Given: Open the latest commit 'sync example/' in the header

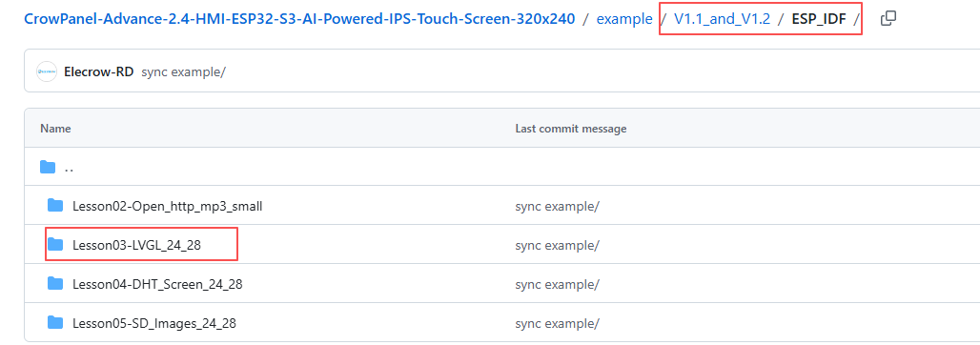Looking at the screenshot, I should (x=183, y=71).
